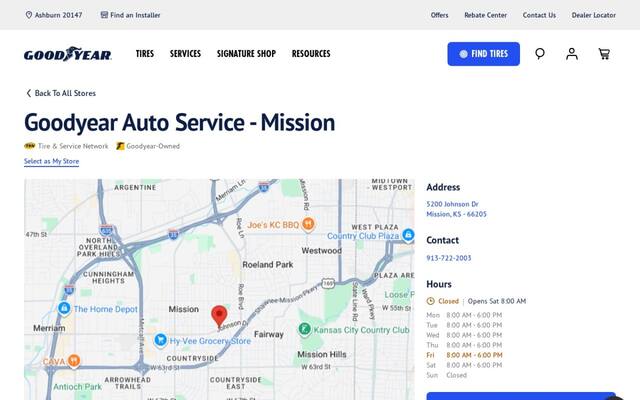Click the Mission Hills map label
640x400 pixels.
[x=322, y=354]
